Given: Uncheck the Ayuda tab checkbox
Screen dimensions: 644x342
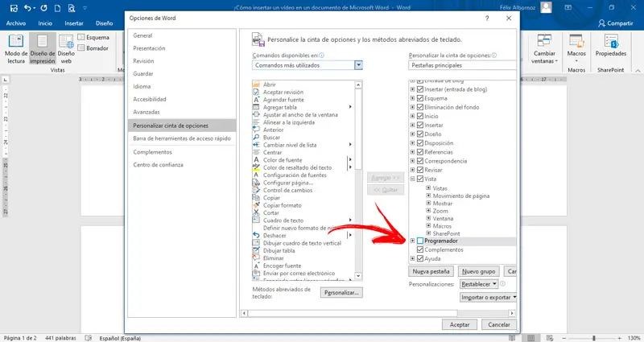Looking at the screenshot, I should 419,258.
